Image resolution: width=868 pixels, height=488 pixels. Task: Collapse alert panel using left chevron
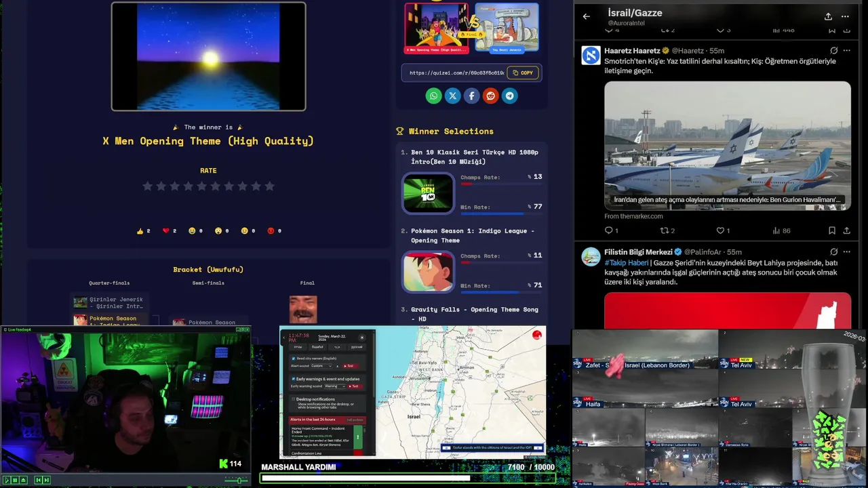284,338
